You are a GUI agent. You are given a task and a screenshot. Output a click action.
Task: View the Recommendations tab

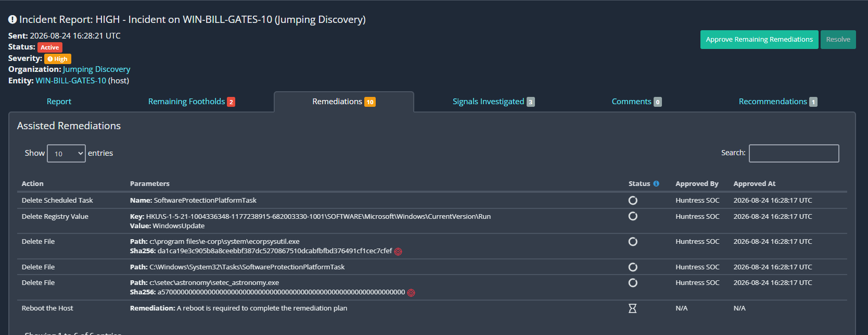point(778,102)
